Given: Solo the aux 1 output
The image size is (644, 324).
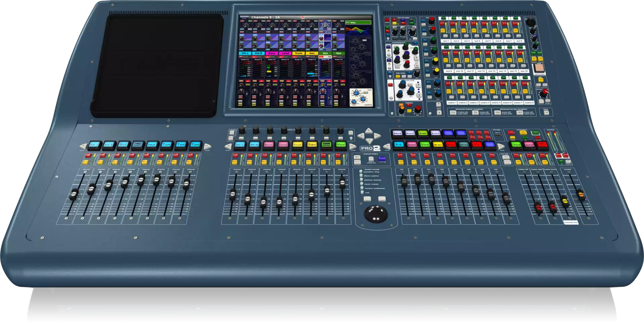Looking at the screenshot, I should [443, 31].
